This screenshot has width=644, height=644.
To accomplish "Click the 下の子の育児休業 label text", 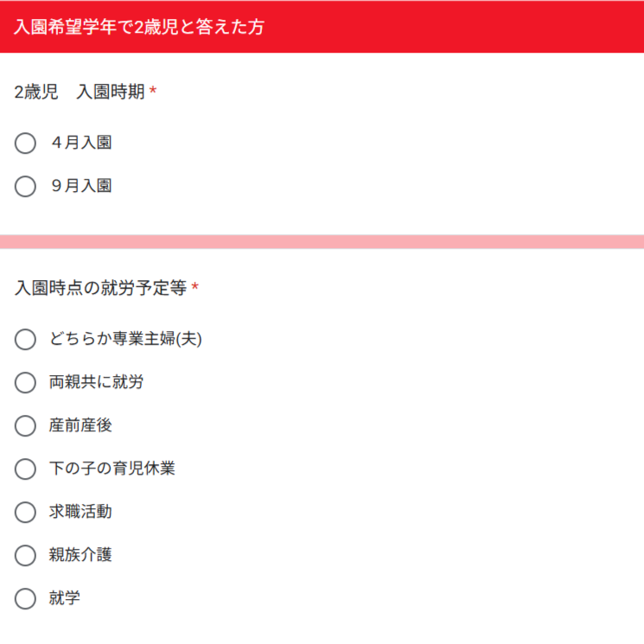I will pos(112,468).
